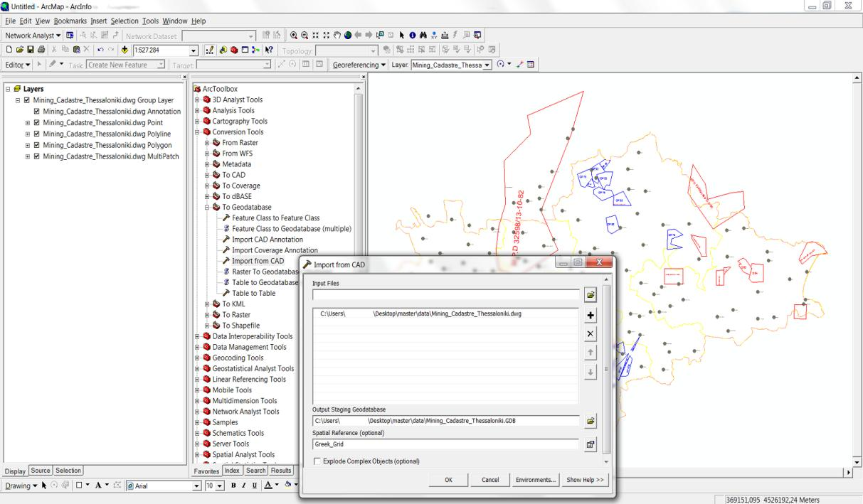Activate the Identify tool
The height and width of the screenshot is (504, 863).
coord(412,36)
